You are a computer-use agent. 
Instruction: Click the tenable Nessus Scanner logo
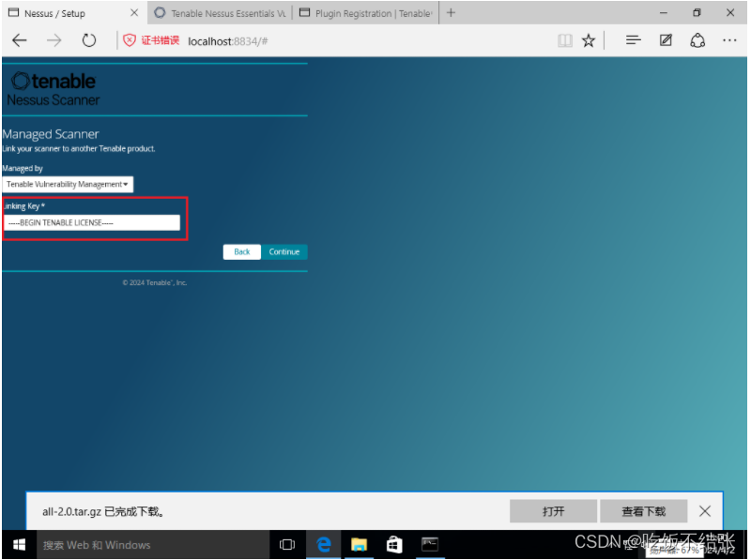click(x=54, y=89)
